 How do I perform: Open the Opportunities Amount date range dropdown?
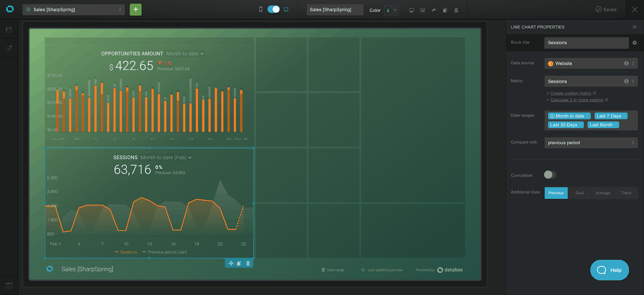(x=185, y=53)
